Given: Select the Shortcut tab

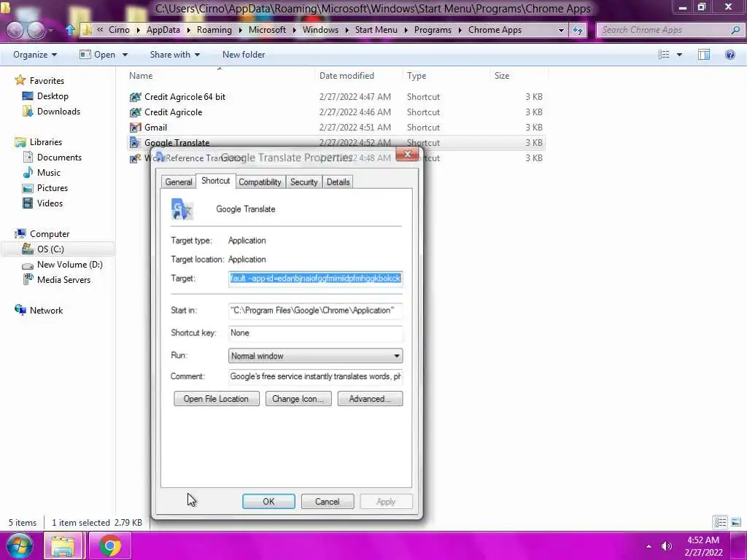Looking at the screenshot, I should coord(215,181).
